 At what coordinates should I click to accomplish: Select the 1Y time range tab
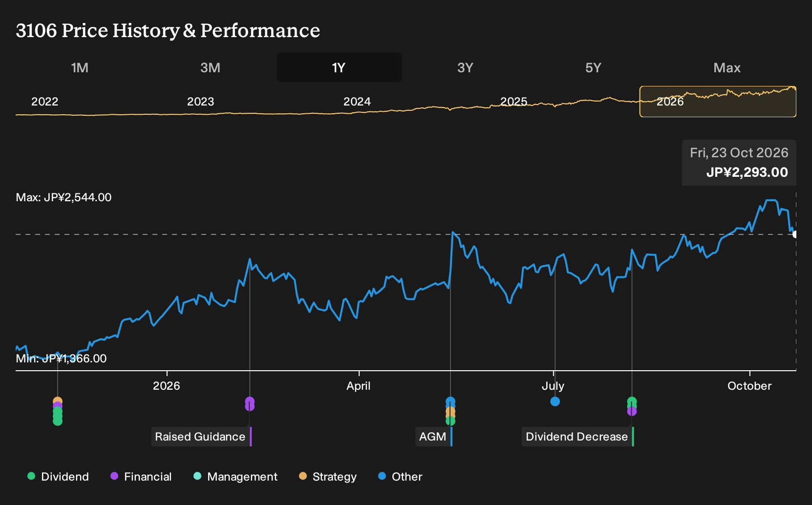(x=339, y=67)
